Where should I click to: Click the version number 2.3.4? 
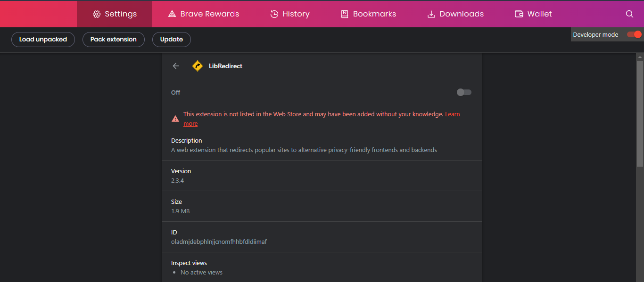177,180
